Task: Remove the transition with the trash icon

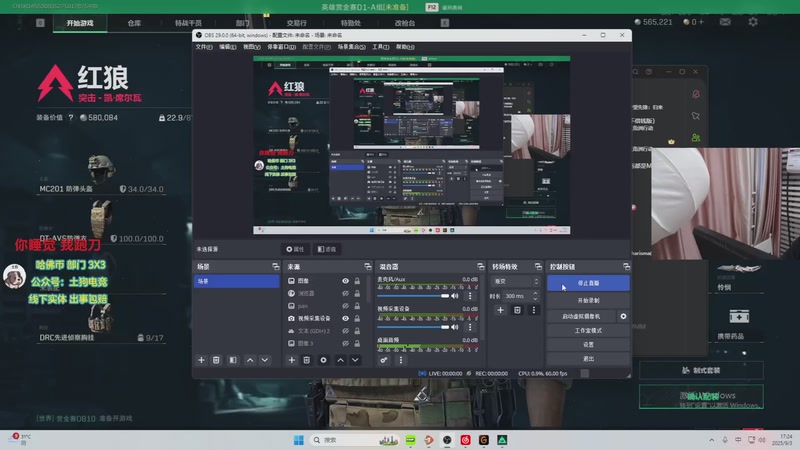Action: tap(517, 310)
